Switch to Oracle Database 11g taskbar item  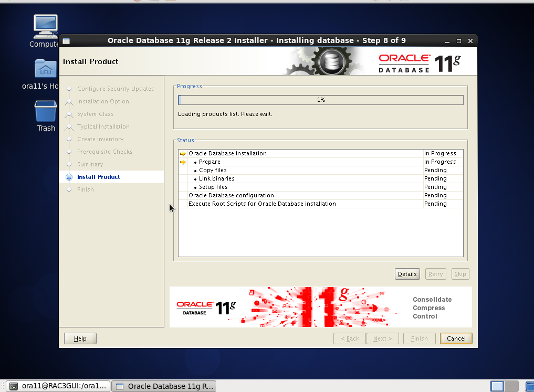(x=164, y=386)
